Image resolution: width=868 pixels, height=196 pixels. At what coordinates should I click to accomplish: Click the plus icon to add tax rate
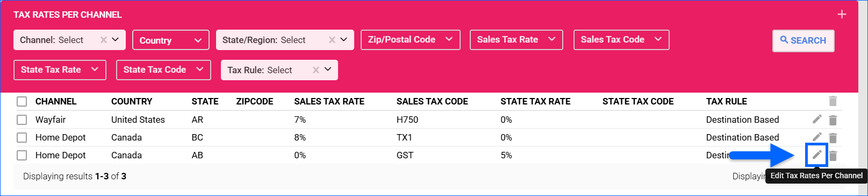[x=842, y=15]
